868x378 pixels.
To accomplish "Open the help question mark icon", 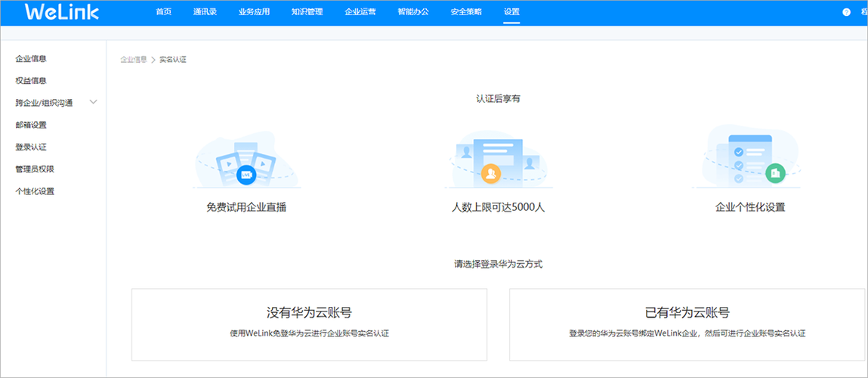I will pyautogui.click(x=846, y=12).
